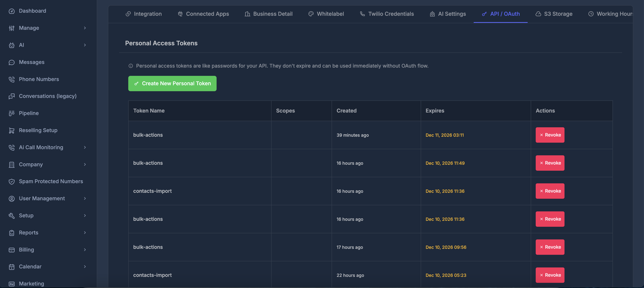Viewport: 644px width, 288px height.
Task: Click the Reports clipboard icon
Action: 12,233
